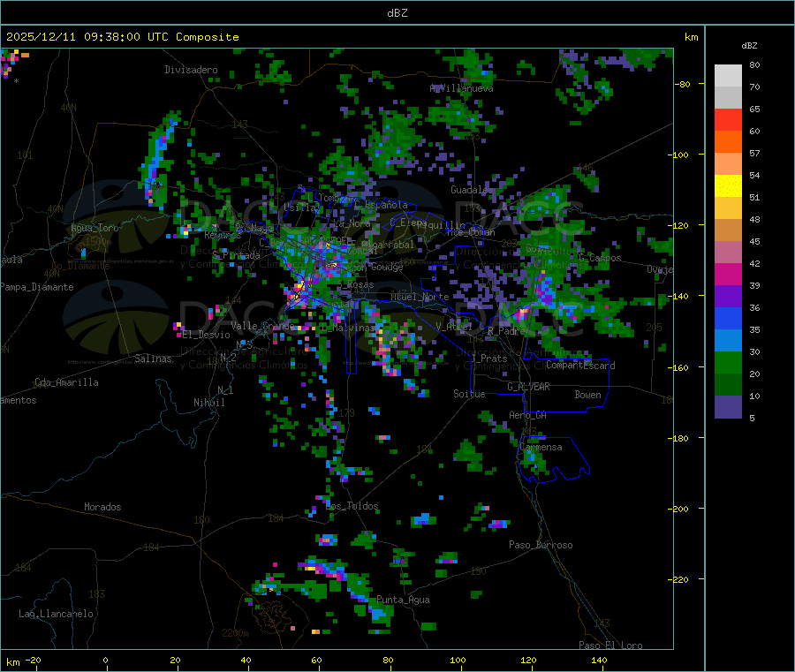Select the El_Desvio map label
The width and height of the screenshot is (795, 672).
tap(206, 335)
